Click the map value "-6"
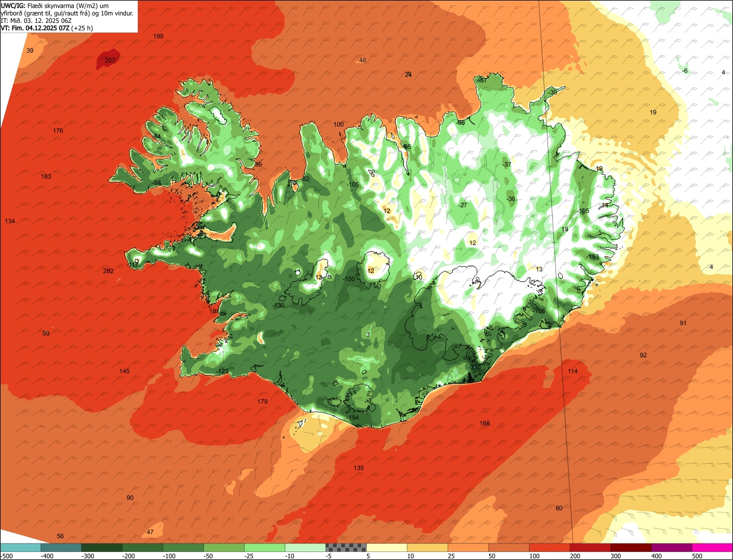Viewport: 733px width, 560px height. (684, 70)
